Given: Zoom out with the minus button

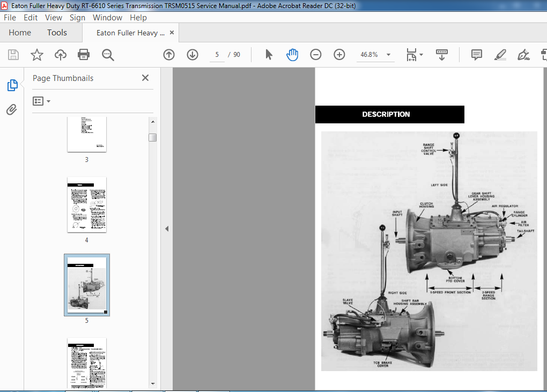Looking at the screenshot, I should pyautogui.click(x=316, y=54).
